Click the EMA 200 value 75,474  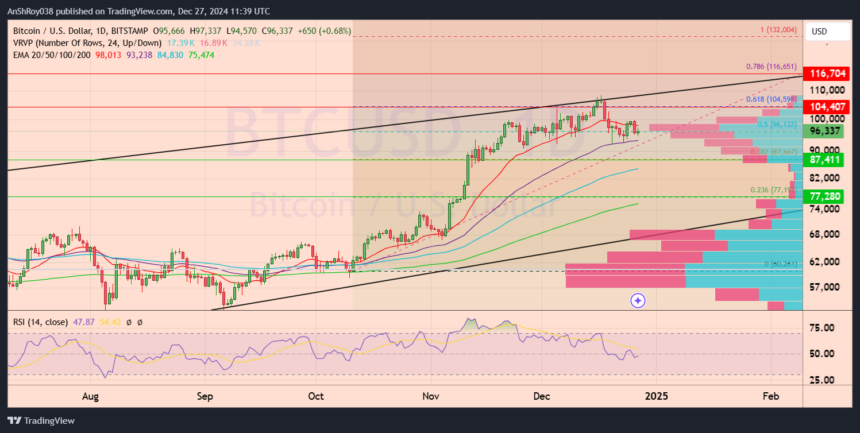202,55
